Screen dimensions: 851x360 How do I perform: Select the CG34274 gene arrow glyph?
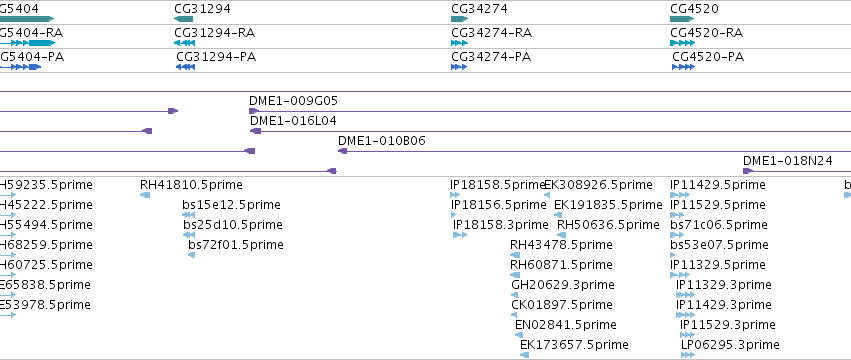pyautogui.click(x=459, y=19)
